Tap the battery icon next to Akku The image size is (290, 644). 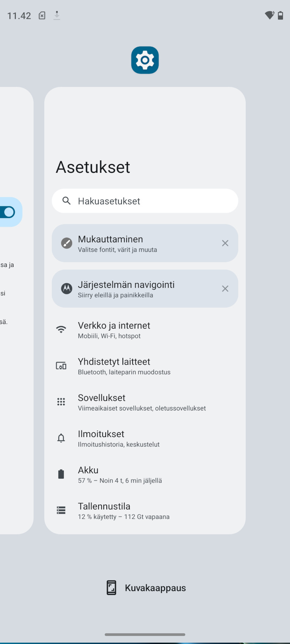coord(61,474)
